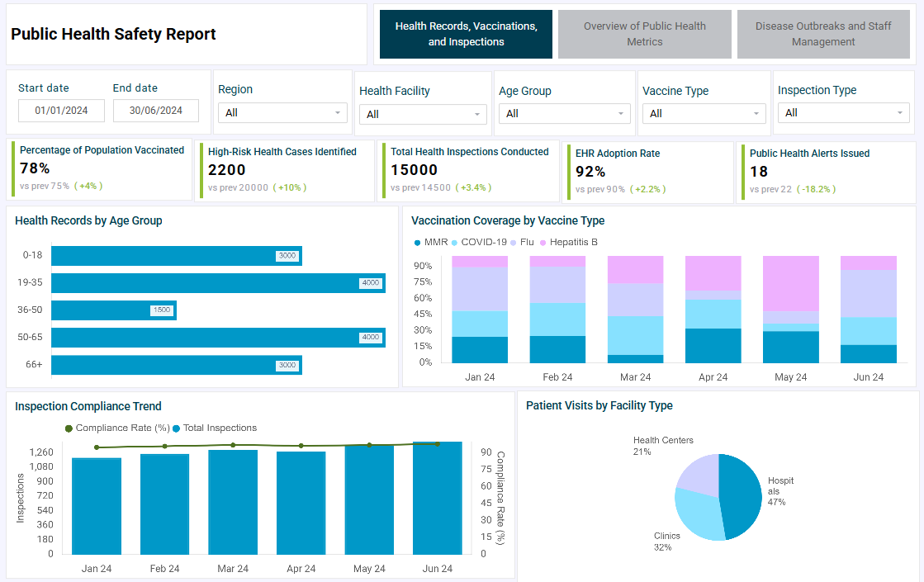Click the Flu legend marker
The image size is (924, 582).
514,243
